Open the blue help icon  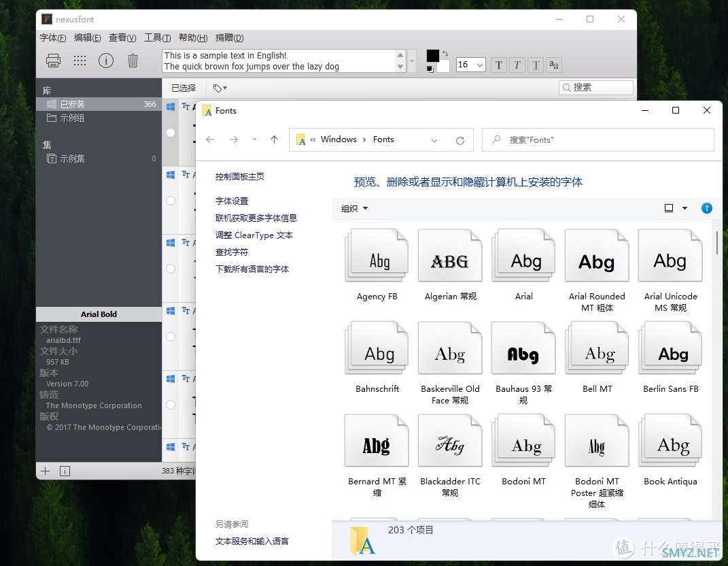coord(707,208)
